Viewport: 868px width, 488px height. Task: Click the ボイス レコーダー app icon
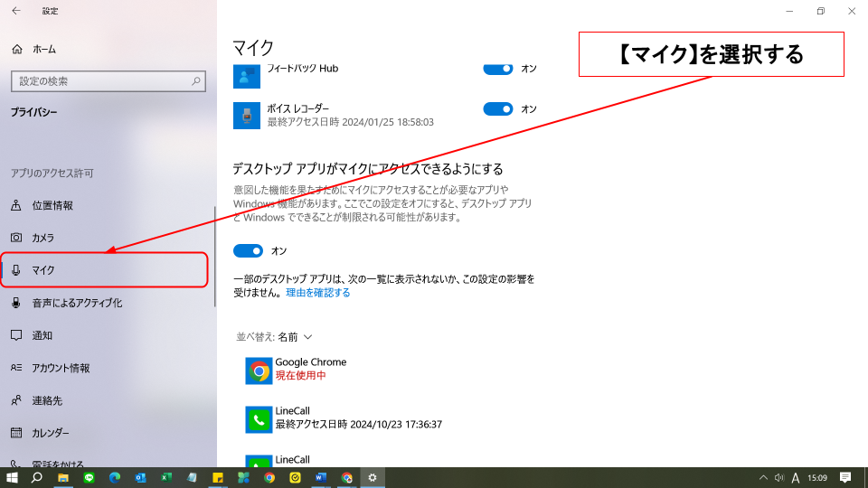(x=247, y=115)
